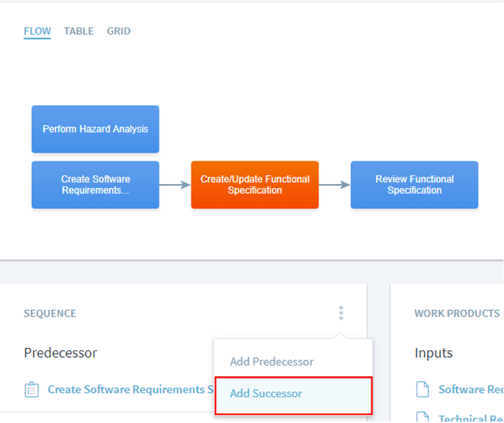
Task: Switch to the GRID view tab
Action: 119,31
